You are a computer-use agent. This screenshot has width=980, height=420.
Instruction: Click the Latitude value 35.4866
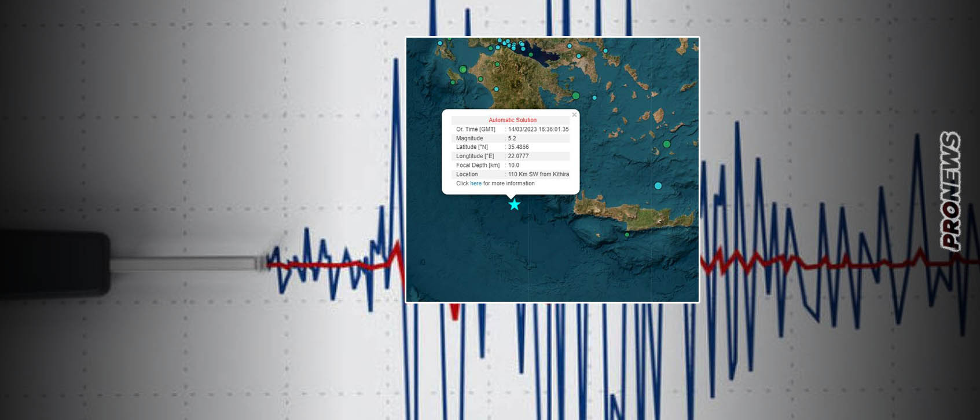pyautogui.click(x=518, y=147)
